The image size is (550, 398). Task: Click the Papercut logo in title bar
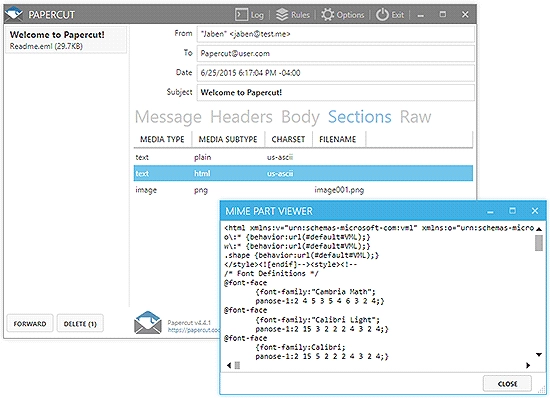[x=14, y=14]
